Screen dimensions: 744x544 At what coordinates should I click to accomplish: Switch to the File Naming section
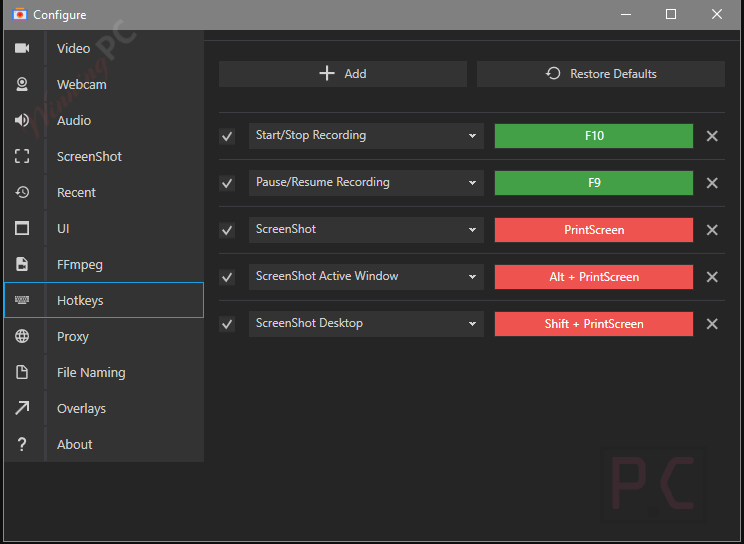[91, 372]
